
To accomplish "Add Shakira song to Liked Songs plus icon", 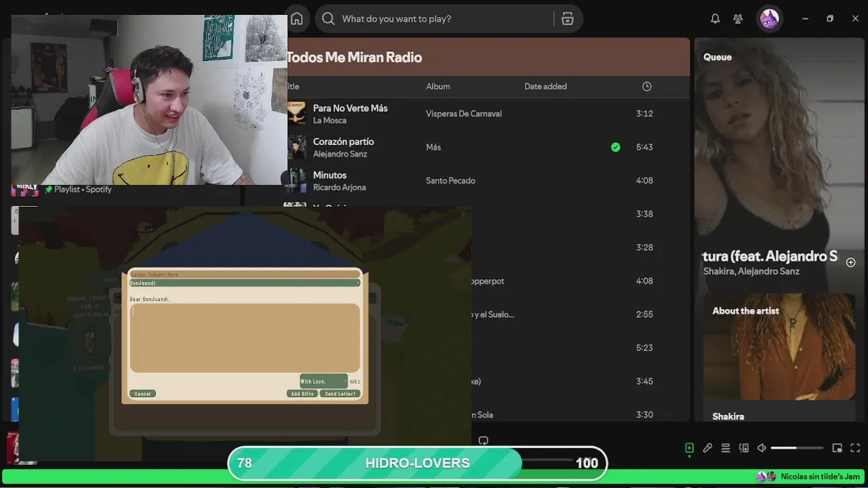I will pos(850,262).
